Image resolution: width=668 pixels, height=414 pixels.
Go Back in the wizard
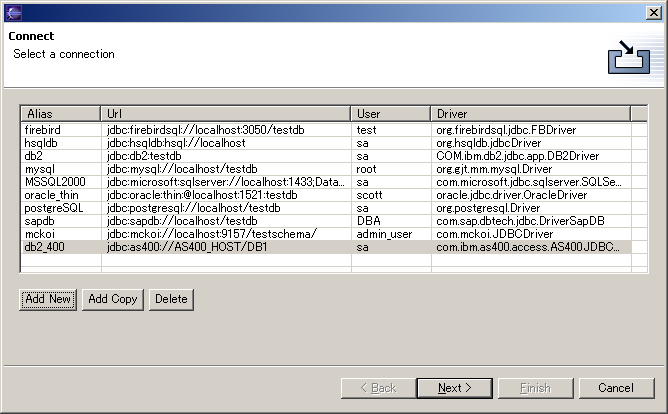[378, 388]
